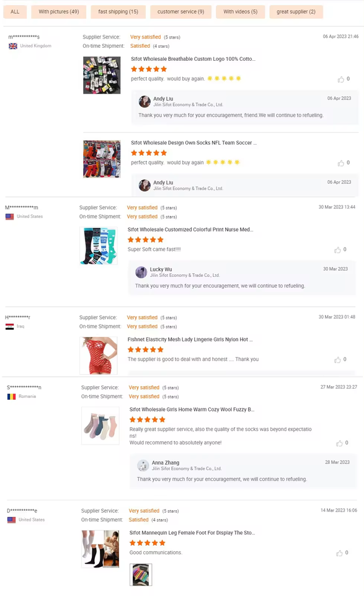Filter by fast shipping (15)

pyautogui.click(x=118, y=12)
